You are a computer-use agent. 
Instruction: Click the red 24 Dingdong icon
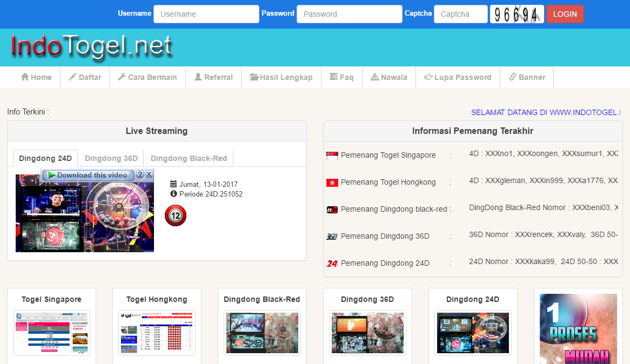332,264
